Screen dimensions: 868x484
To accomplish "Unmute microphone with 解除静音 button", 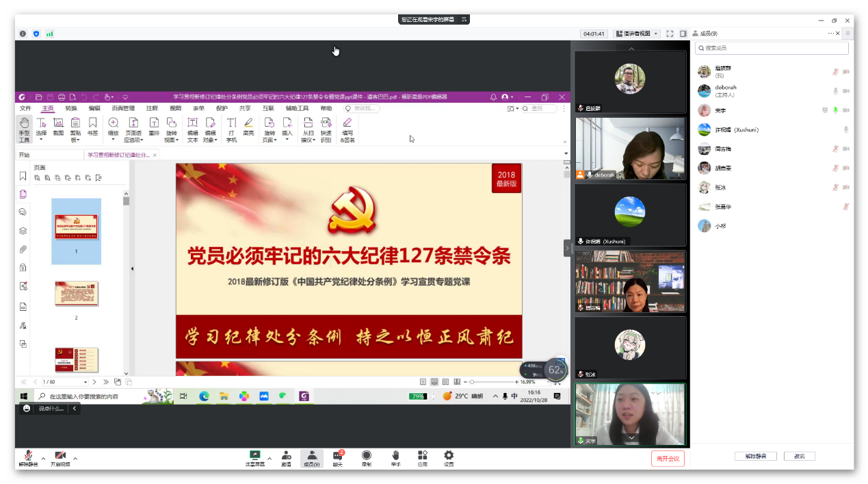I will coord(28,457).
